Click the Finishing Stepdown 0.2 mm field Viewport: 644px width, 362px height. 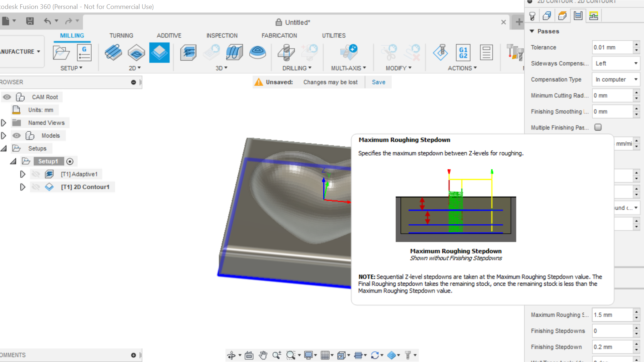click(x=612, y=347)
